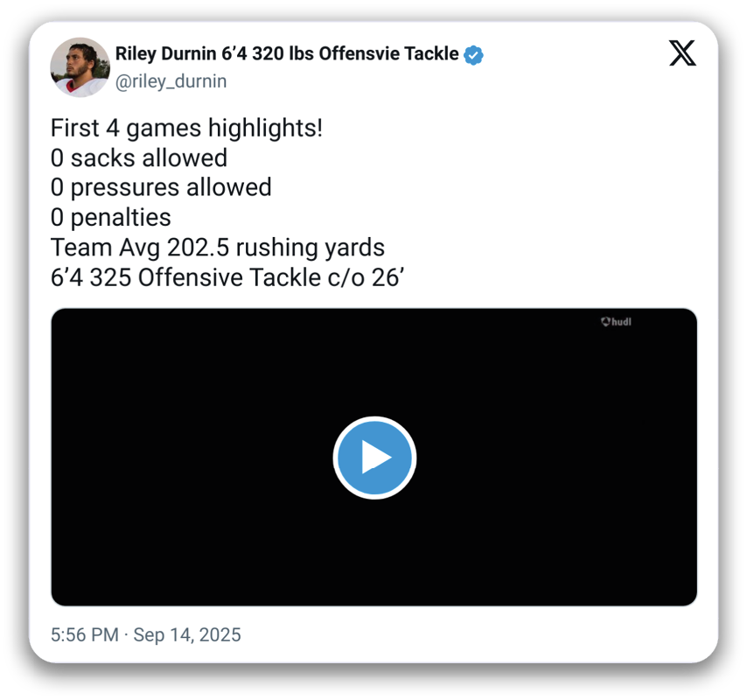
Task: Click the 5:56 PM time in the timestamp
Action: coord(84,635)
